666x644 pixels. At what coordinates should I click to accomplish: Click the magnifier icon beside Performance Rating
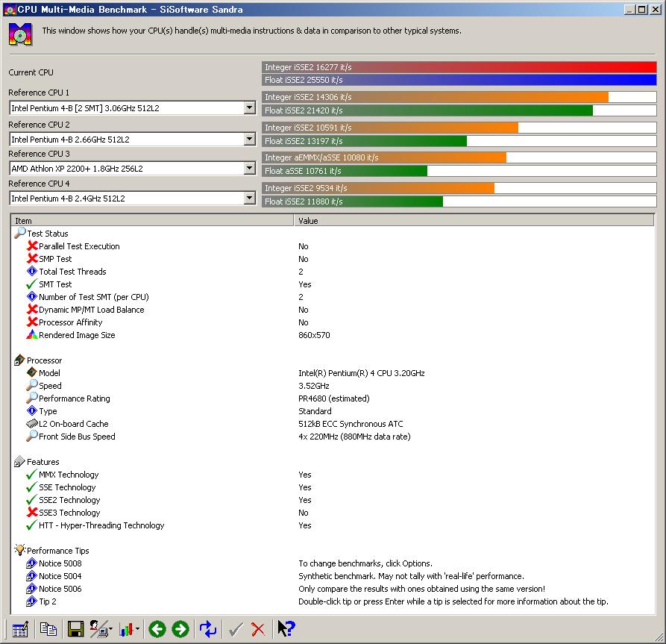coord(32,398)
